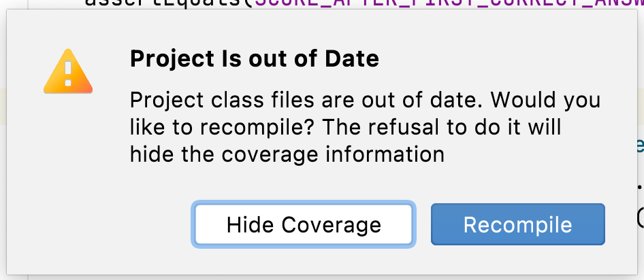Click the "hide the coverage information" message line

tap(287, 154)
